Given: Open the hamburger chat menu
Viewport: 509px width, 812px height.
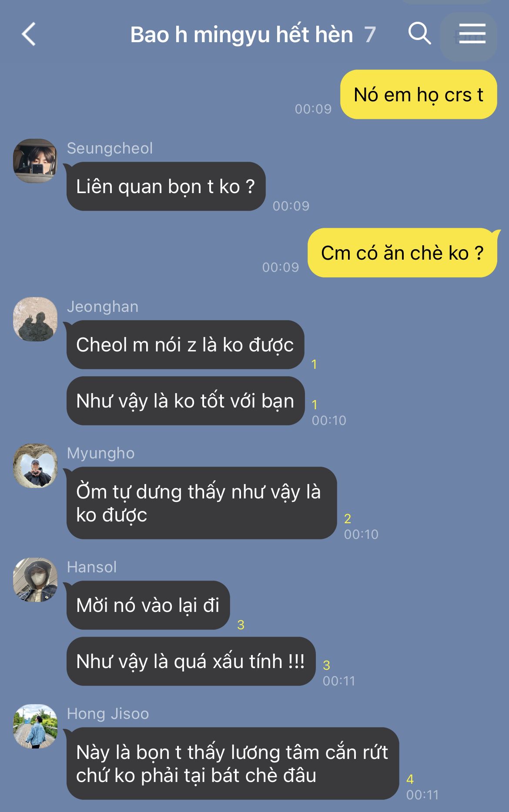Looking at the screenshot, I should pyautogui.click(x=472, y=34).
